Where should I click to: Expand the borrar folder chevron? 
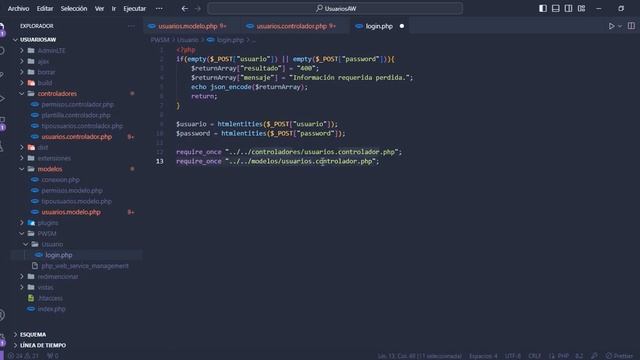(22, 72)
